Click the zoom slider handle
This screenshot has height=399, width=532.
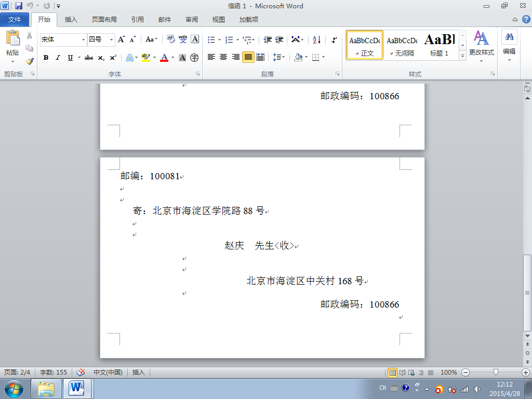pyautogui.click(x=496, y=372)
